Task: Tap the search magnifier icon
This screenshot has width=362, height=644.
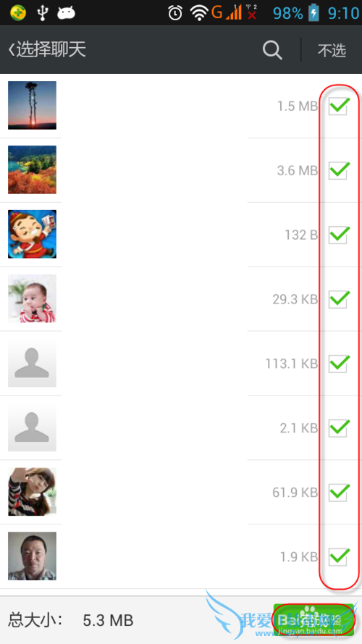Action: (272, 50)
